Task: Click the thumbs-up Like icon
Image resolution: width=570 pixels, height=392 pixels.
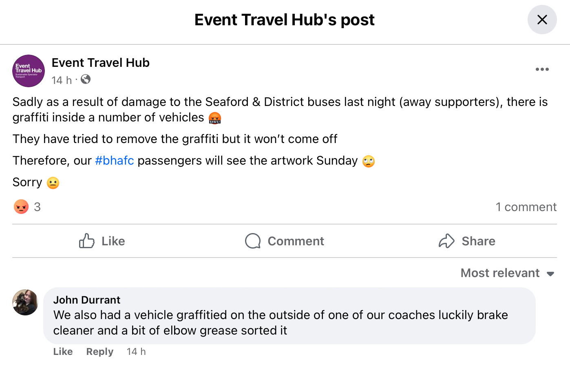Action: pos(87,241)
